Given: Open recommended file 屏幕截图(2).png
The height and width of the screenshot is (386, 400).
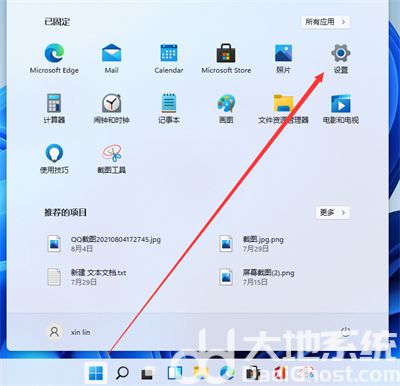Looking at the screenshot, I should 257,277.
